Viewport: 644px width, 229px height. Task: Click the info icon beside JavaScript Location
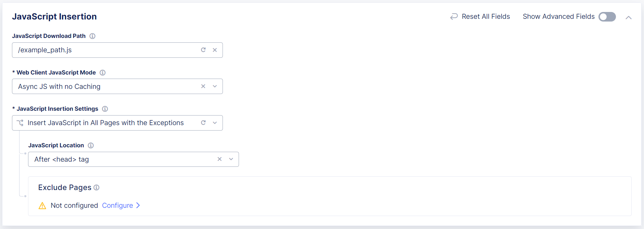click(91, 145)
